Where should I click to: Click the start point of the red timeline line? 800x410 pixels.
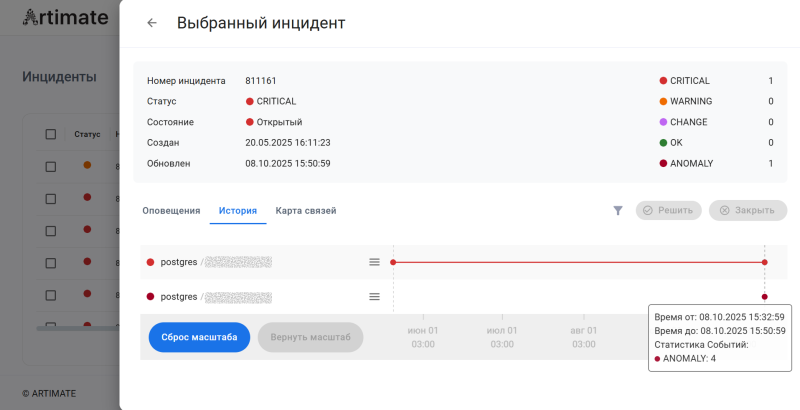coord(393,262)
